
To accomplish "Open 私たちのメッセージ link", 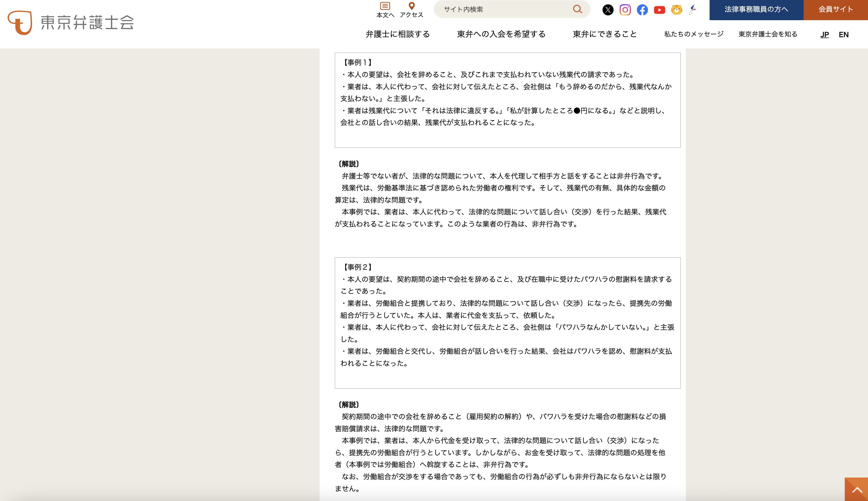I will (x=694, y=34).
